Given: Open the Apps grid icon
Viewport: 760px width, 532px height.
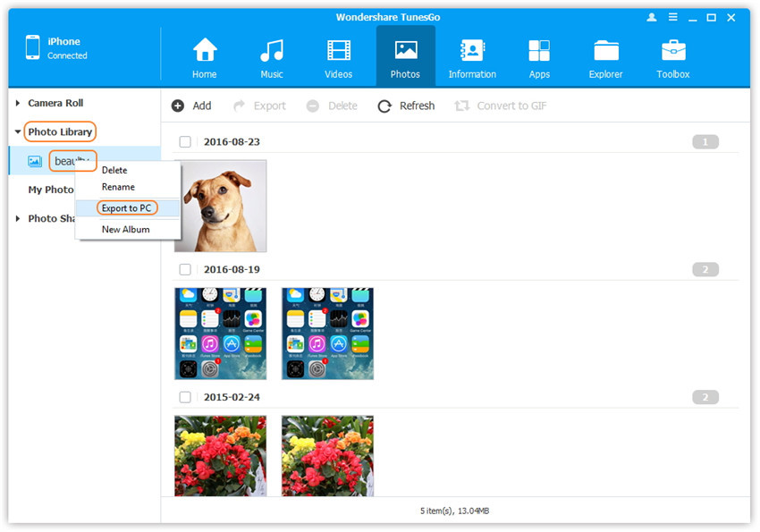Looking at the screenshot, I should click(x=539, y=50).
